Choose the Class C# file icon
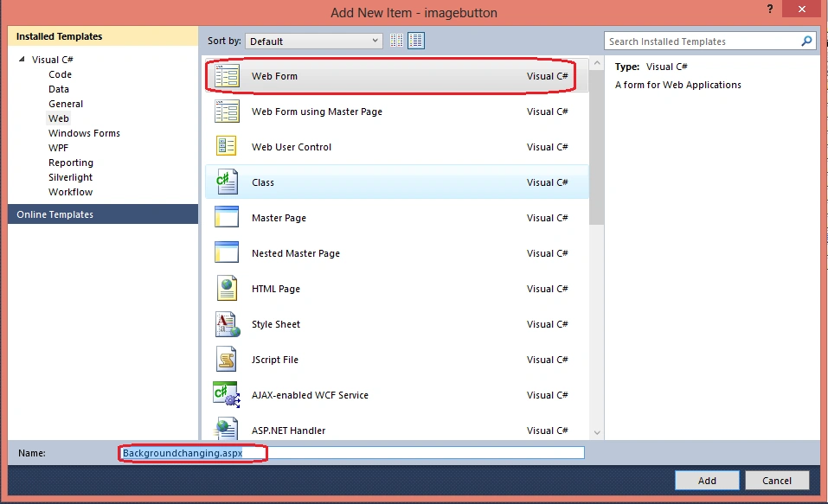828x504 pixels. pyautogui.click(x=227, y=182)
